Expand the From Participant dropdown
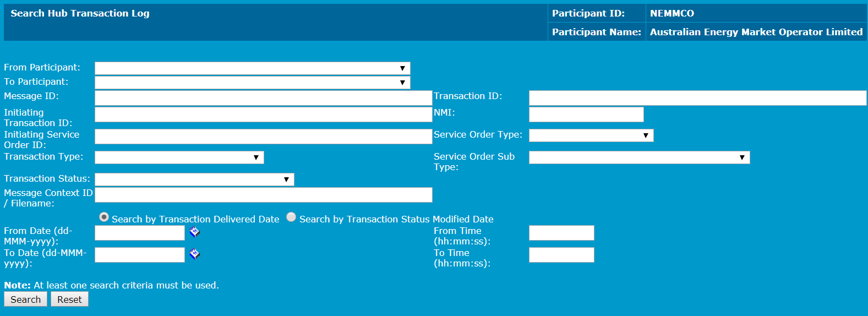 (252, 68)
